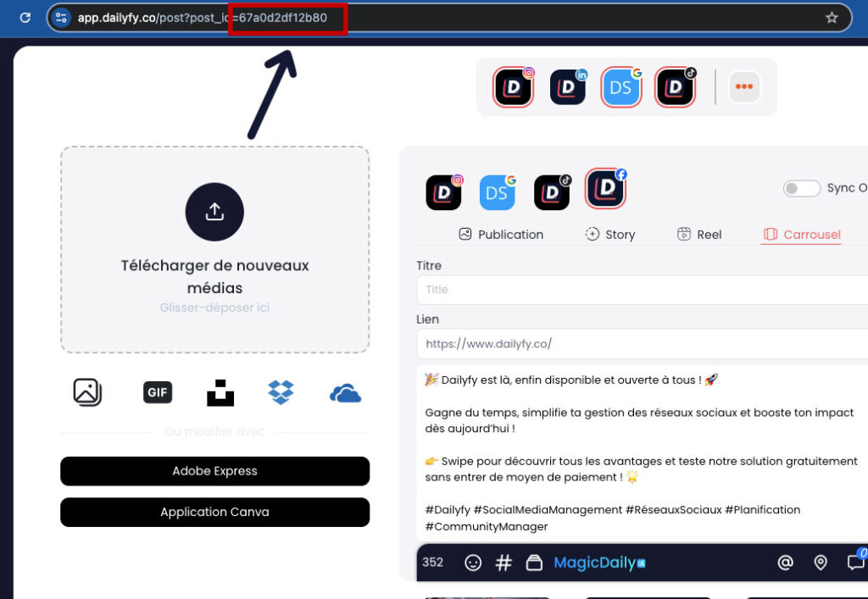Insert hashtags with the # icon
Screen dimensions: 868x599
point(504,563)
